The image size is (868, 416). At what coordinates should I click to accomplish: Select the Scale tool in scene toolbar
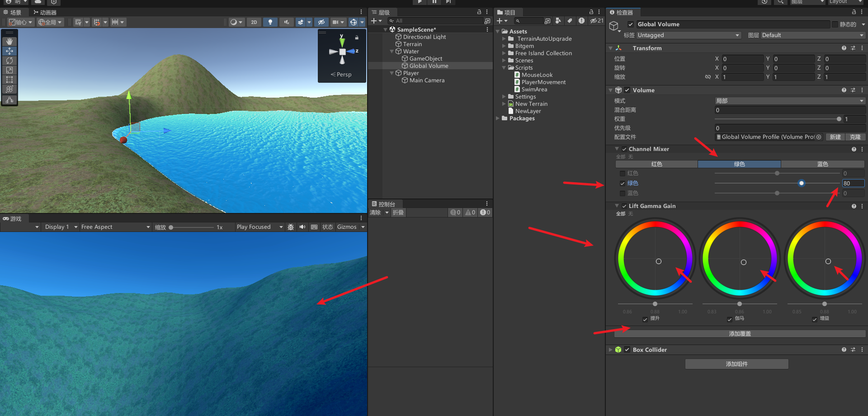[9, 70]
